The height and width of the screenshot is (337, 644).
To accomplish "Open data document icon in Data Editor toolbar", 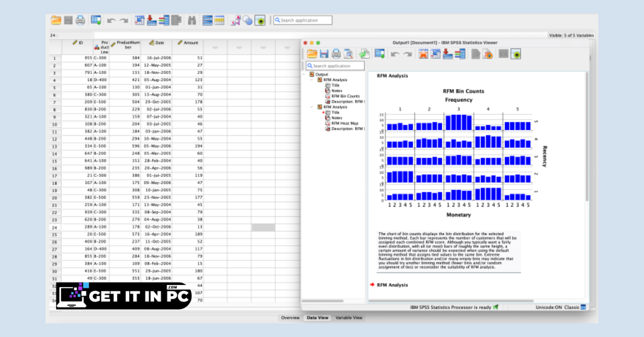I will (x=56, y=20).
